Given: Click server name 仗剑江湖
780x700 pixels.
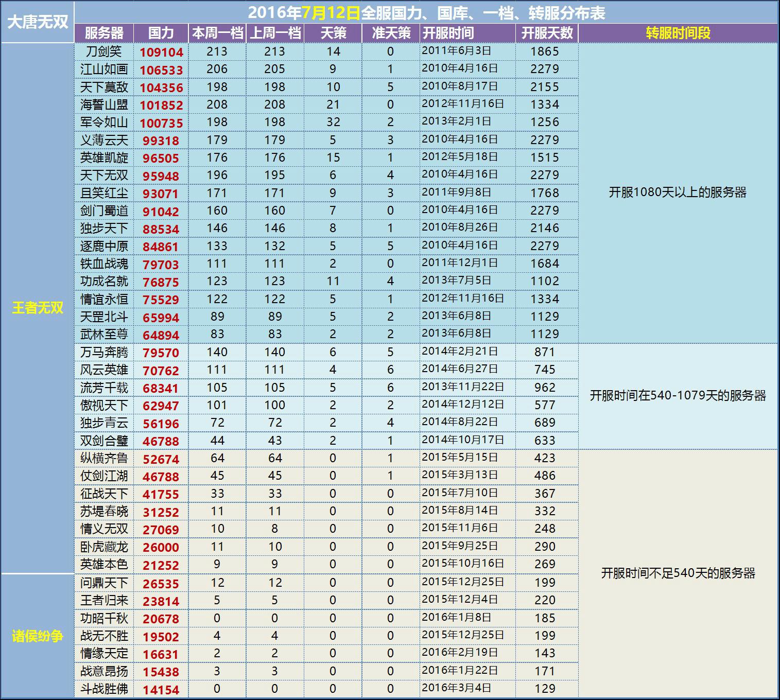Looking at the screenshot, I should pyautogui.click(x=104, y=476).
